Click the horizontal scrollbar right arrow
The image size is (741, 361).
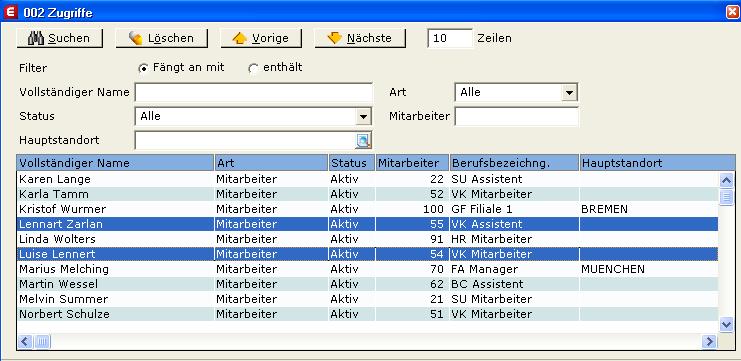[x=709, y=341]
